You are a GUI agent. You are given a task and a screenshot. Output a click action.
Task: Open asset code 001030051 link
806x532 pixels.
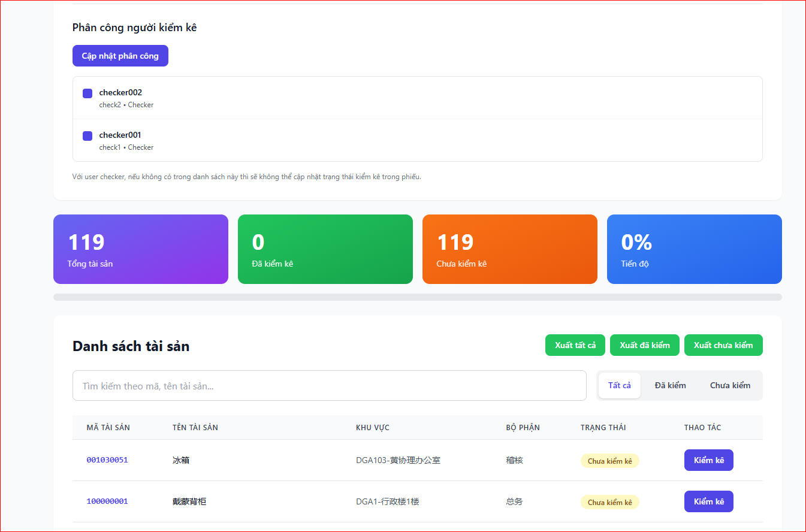point(107,460)
